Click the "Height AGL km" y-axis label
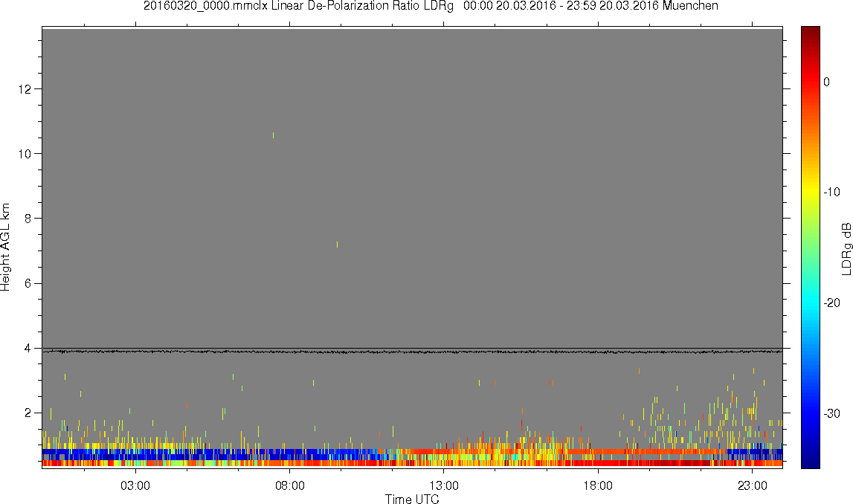The height and width of the screenshot is (504, 853). (5, 248)
